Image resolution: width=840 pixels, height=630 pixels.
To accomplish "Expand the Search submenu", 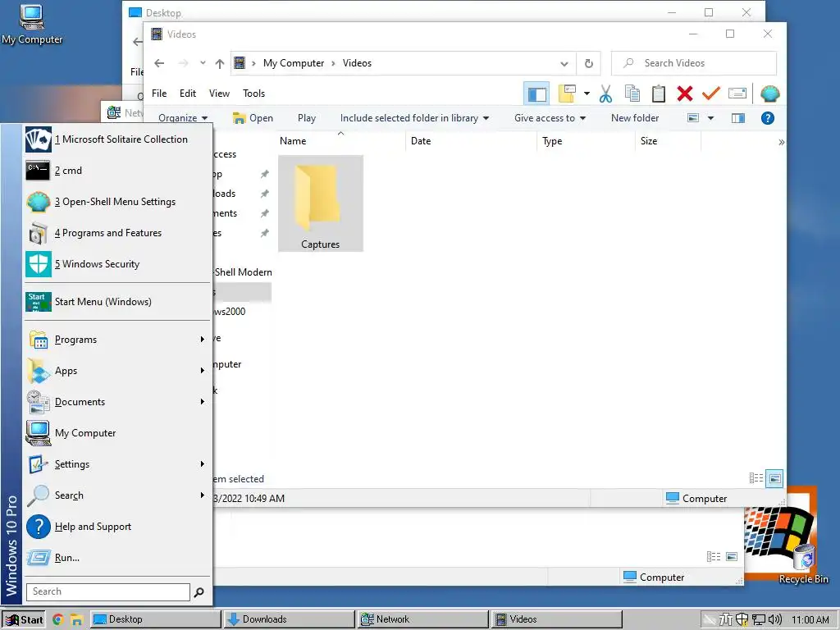I will tap(116, 495).
